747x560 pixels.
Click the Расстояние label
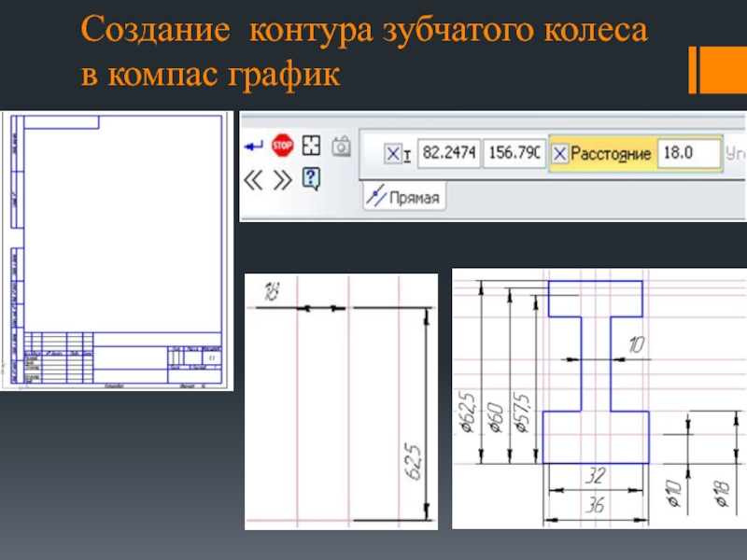click(611, 154)
